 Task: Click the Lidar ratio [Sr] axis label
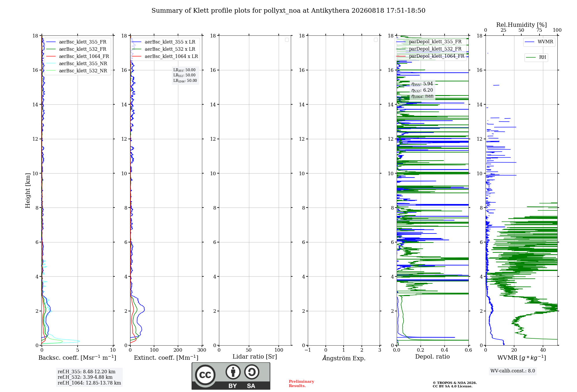pyautogui.click(x=255, y=357)
